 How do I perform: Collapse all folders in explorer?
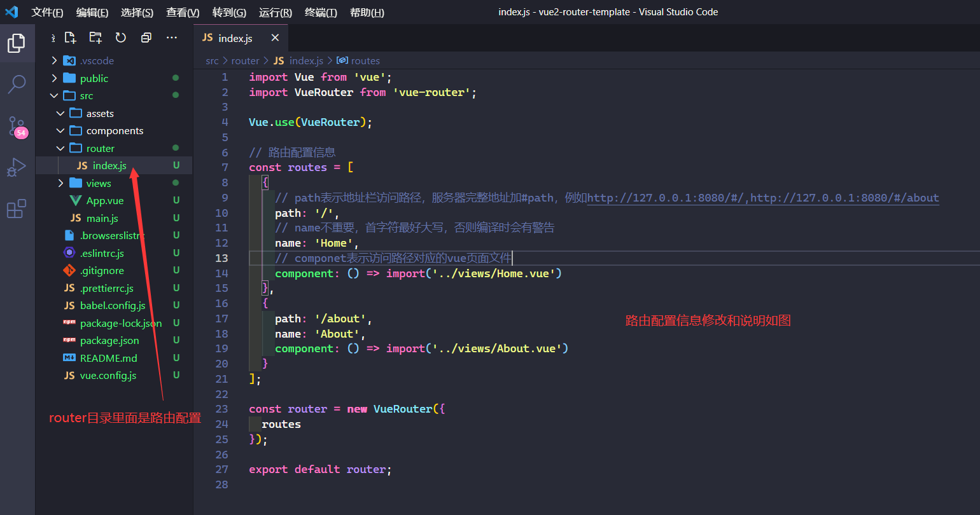tap(146, 38)
